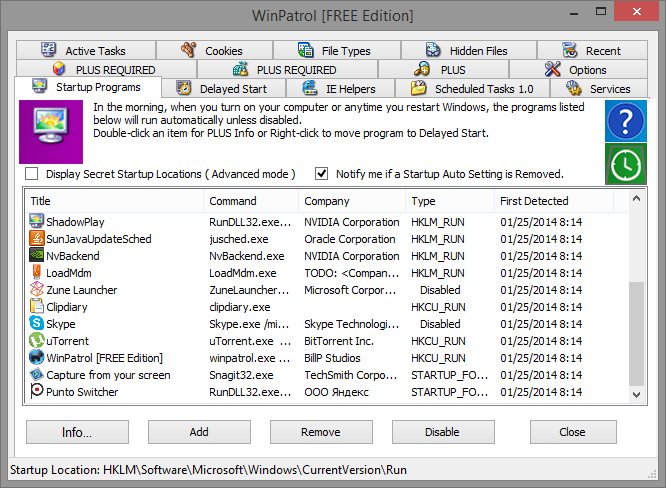666x488 pixels.
Task: Select the 'jusched.exe' command cell
Action: click(x=239, y=239)
